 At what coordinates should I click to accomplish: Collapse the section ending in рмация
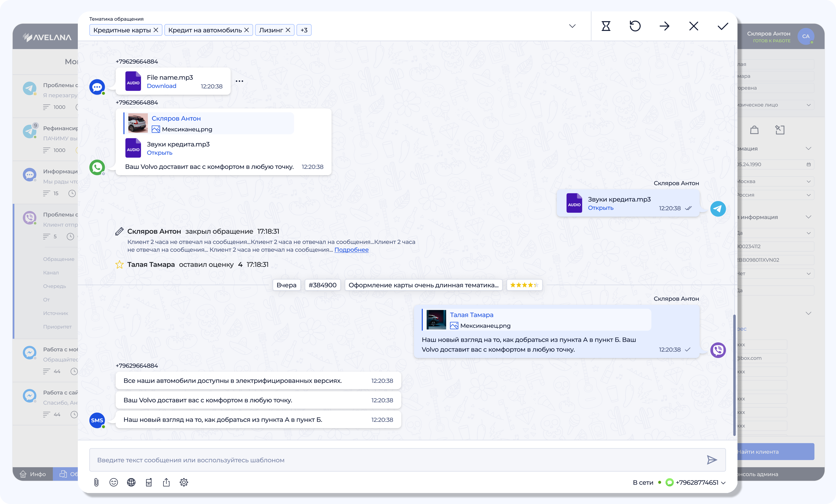coord(809,149)
